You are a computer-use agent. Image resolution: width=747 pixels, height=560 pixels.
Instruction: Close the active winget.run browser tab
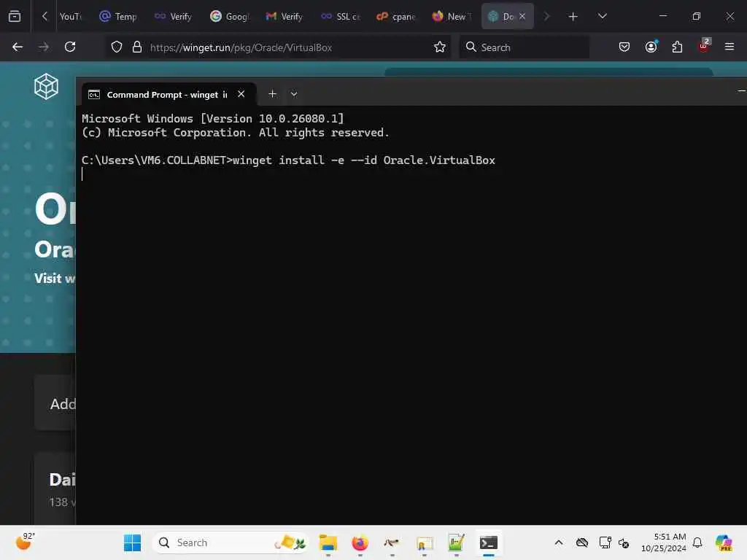click(x=522, y=16)
